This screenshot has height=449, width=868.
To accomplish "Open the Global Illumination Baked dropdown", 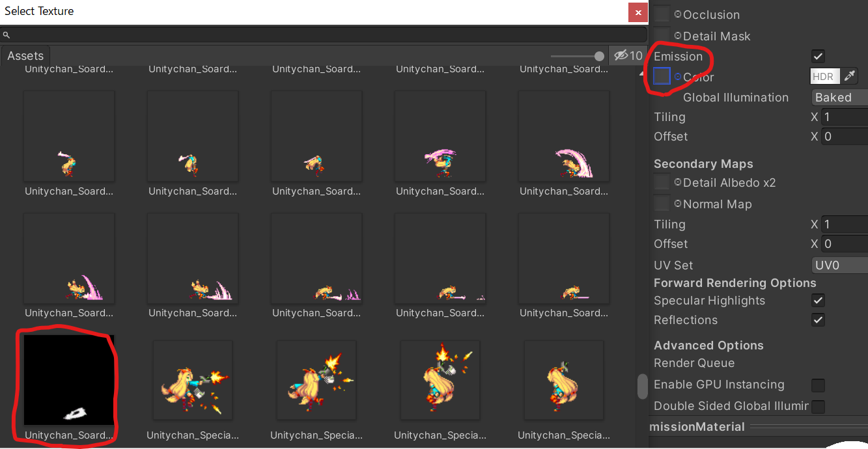I will pos(840,97).
